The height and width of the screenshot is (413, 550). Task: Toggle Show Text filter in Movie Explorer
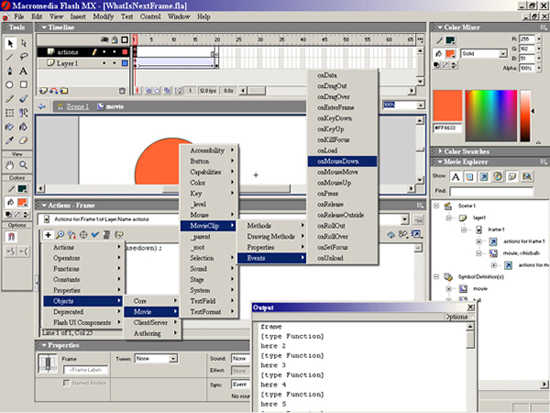tap(456, 176)
